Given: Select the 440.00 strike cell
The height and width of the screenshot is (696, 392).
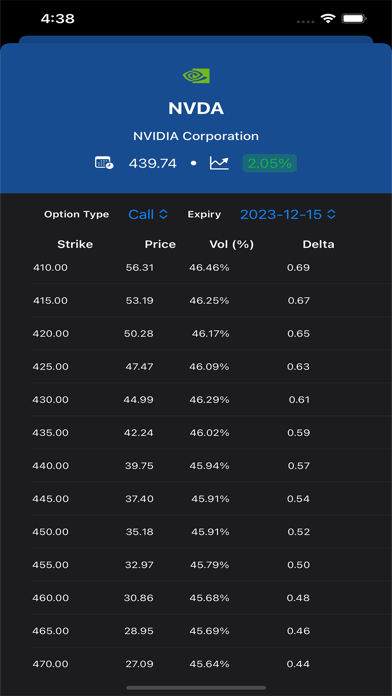Looking at the screenshot, I should [51, 466].
